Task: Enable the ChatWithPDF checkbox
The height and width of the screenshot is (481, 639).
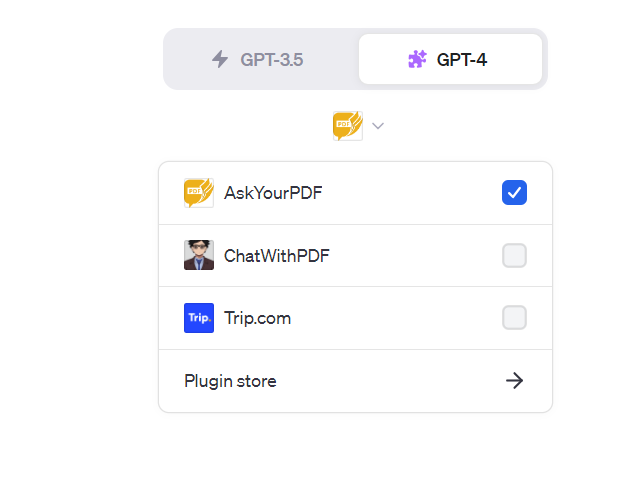Action: [514, 256]
